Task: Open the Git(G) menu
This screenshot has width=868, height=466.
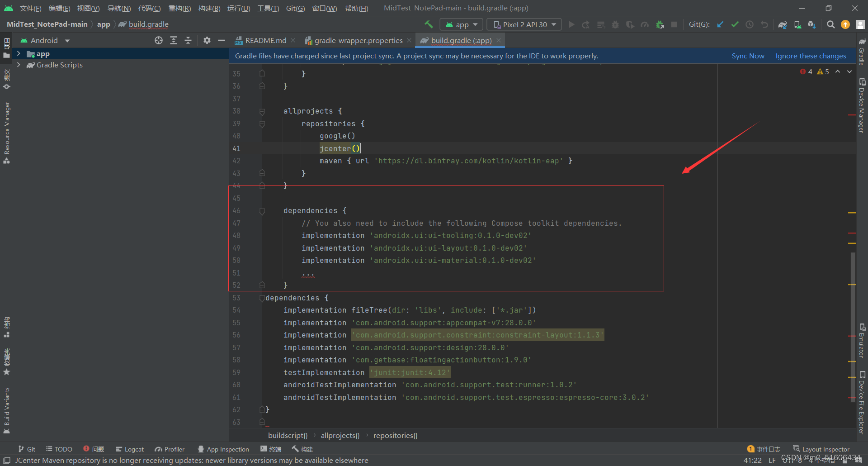Action: [295, 8]
